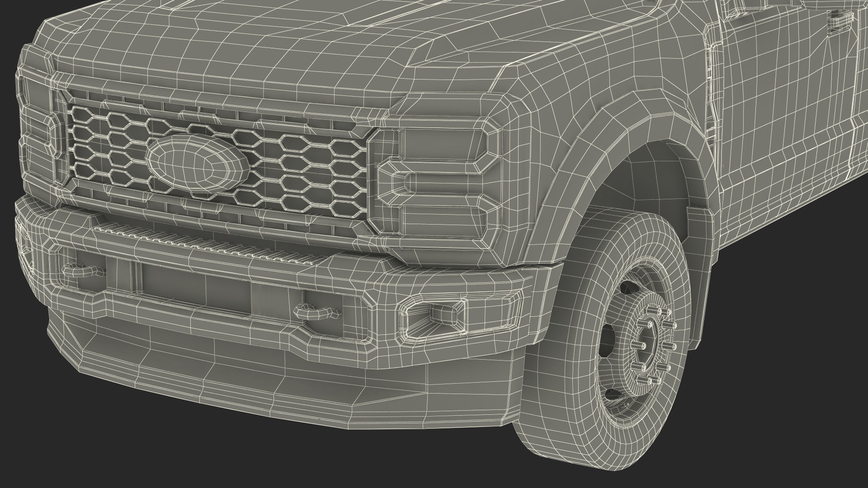Click the tow hook near the fog light
The width and height of the screenshot is (868, 488).
(316, 311)
